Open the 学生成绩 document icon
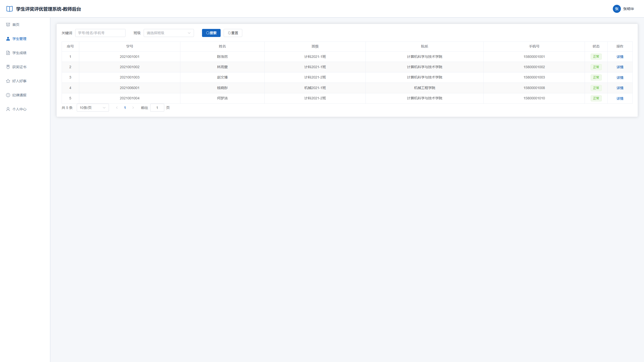This screenshot has height=362, width=644. point(8,53)
